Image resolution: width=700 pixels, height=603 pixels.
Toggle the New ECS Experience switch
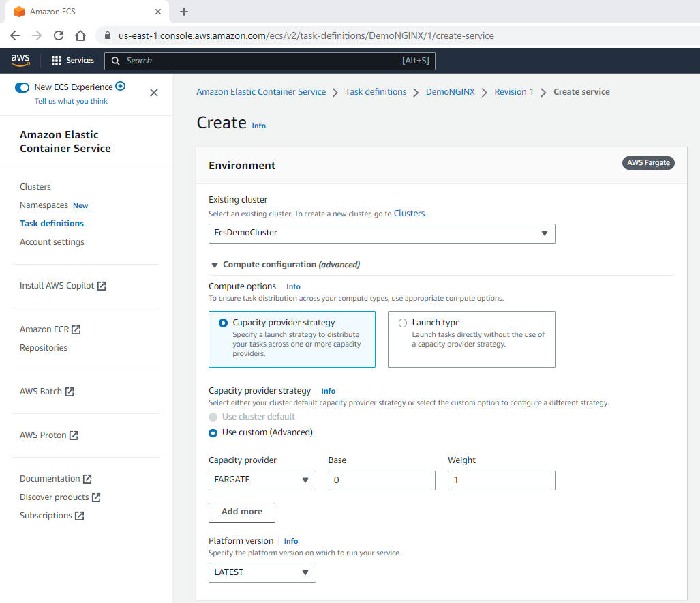click(x=22, y=87)
